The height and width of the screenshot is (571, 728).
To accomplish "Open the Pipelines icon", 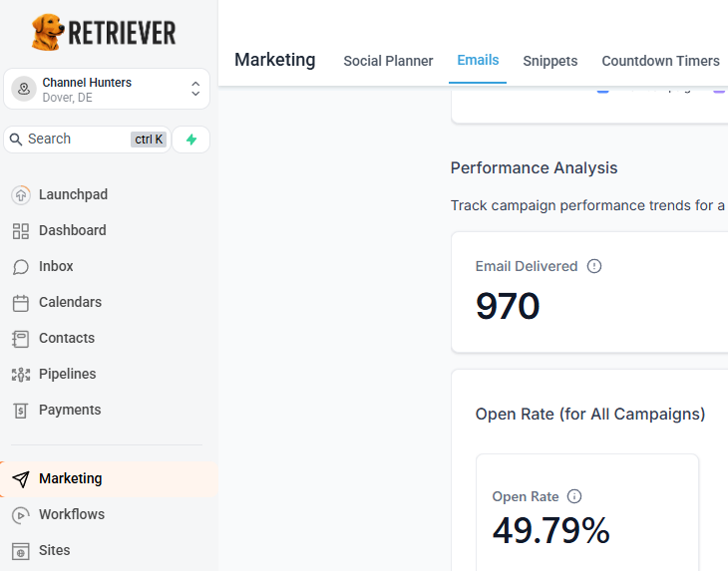I will 20,374.
